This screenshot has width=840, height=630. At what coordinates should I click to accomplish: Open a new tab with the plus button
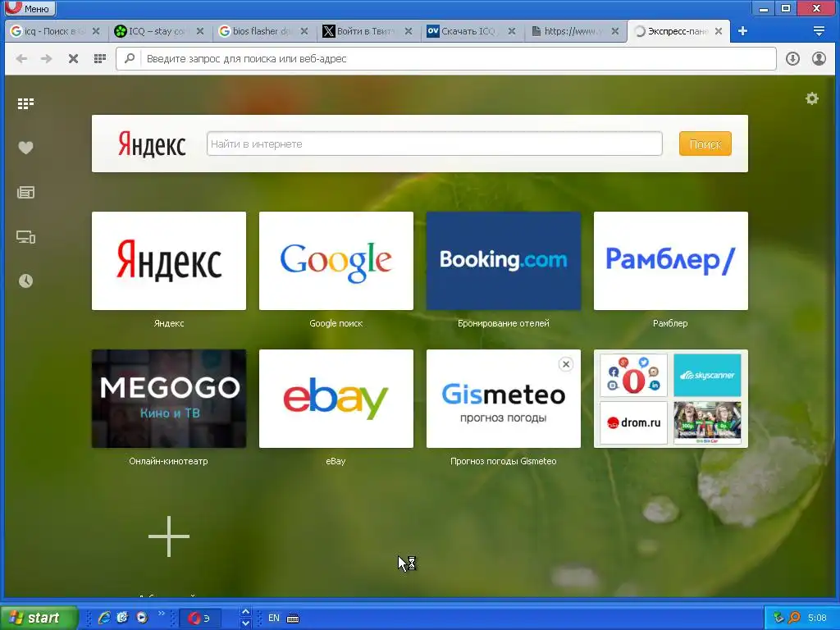pos(742,31)
